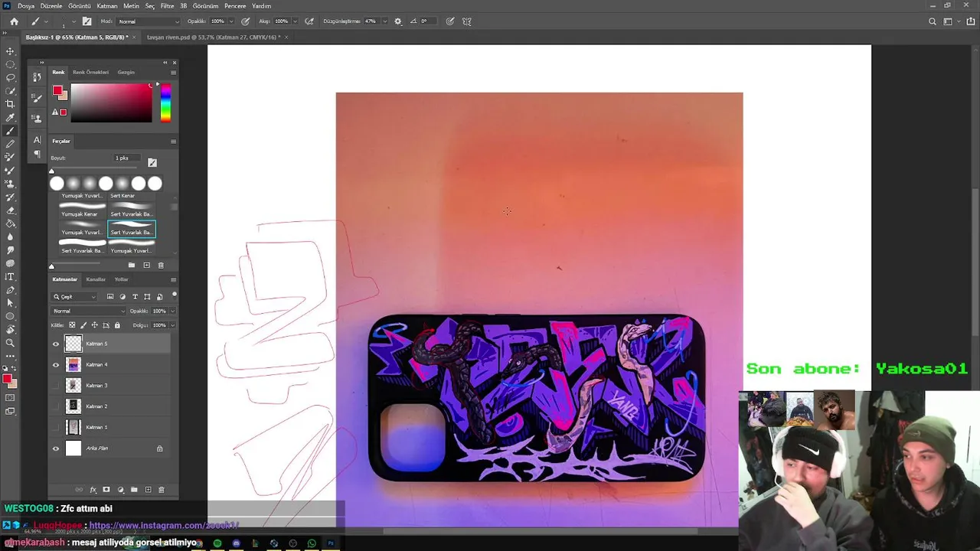Select the Elliptical Marquee tool
This screenshot has height=551, width=980.
click(x=10, y=64)
